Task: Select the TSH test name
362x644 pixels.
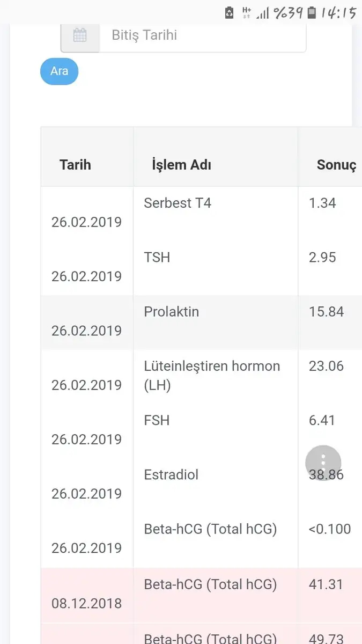Action: click(157, 258)
